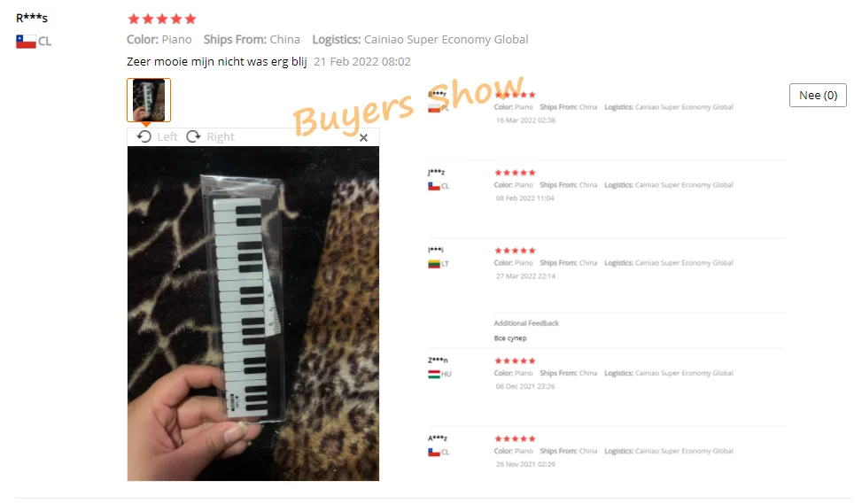Image resolution: width=862 pixels, height=504 pixels.
Task: Click reviewer name R***s
Action: coord(32,18)
